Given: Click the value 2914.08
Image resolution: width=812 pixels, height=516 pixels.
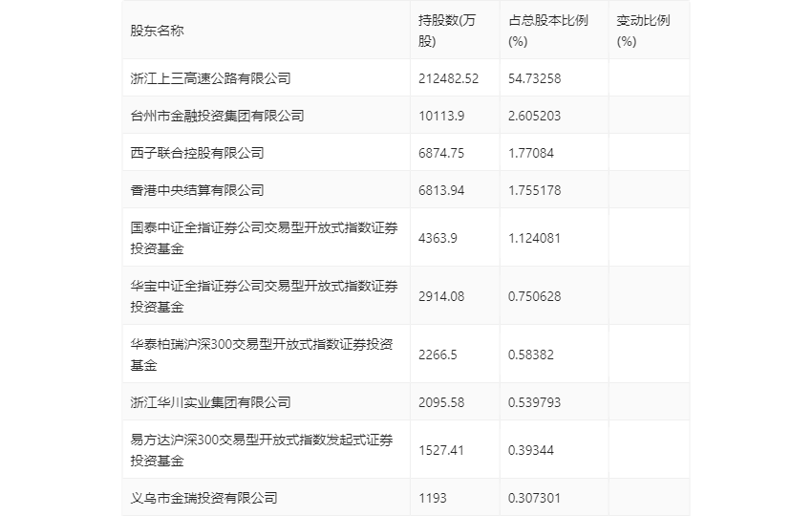Looking at the screenshot, I should [x=441, y=296].
